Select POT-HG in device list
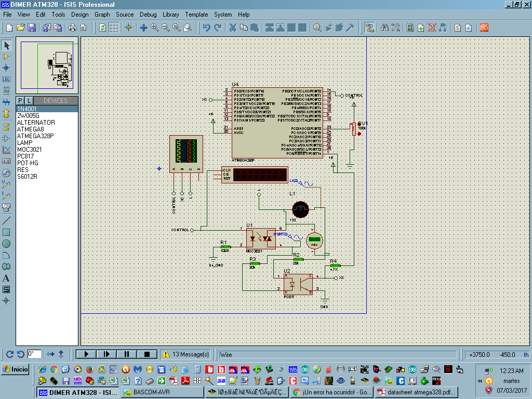This screenshot has height=399, width=532. tap(47, 163)
